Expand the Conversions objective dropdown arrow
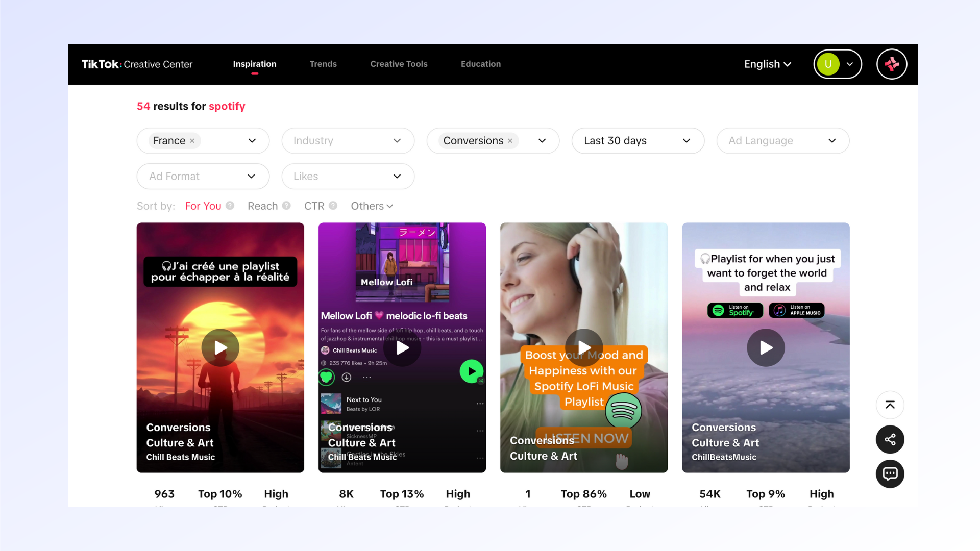The image size is (980, 551). coord(542,141)
